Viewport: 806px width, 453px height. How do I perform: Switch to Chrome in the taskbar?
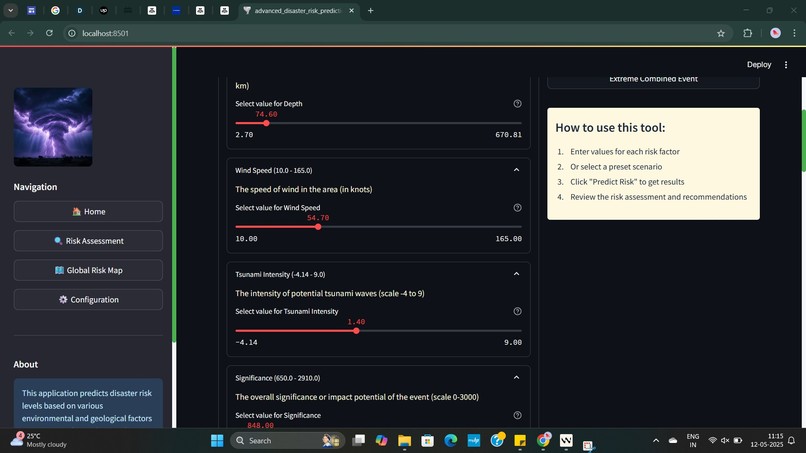click(x=543, y=441)
